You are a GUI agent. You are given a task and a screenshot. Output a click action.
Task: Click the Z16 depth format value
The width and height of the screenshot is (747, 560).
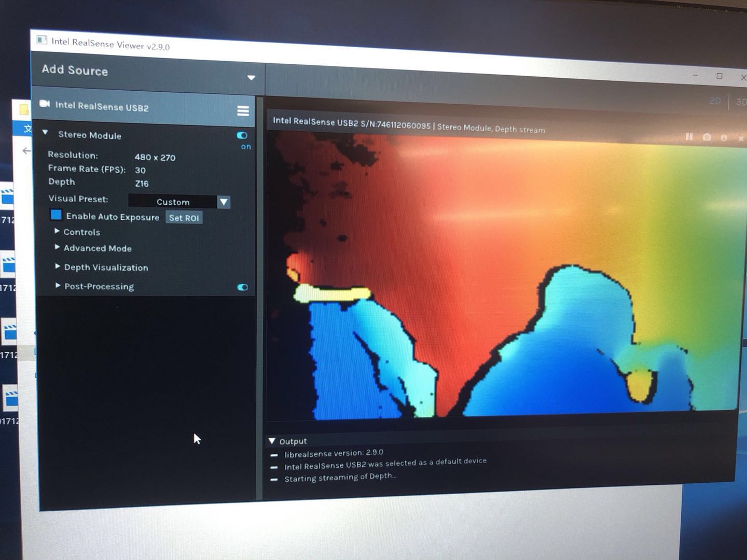pos(142,184)
